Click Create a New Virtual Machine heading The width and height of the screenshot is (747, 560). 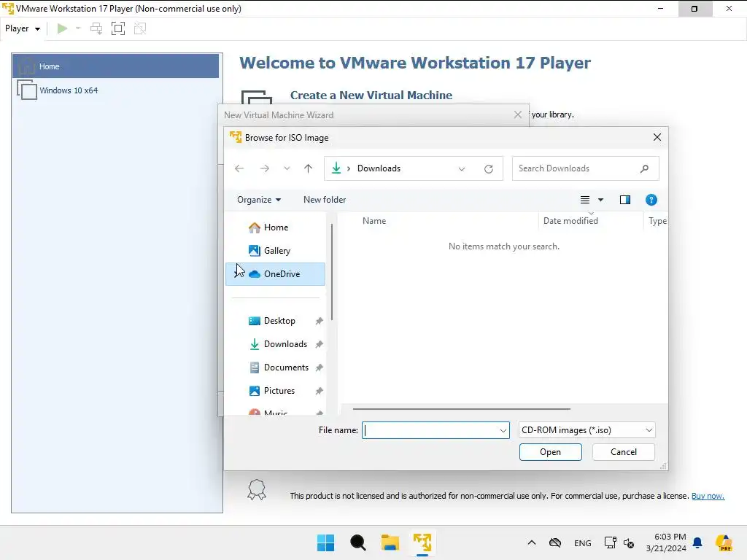click(371, 96)
